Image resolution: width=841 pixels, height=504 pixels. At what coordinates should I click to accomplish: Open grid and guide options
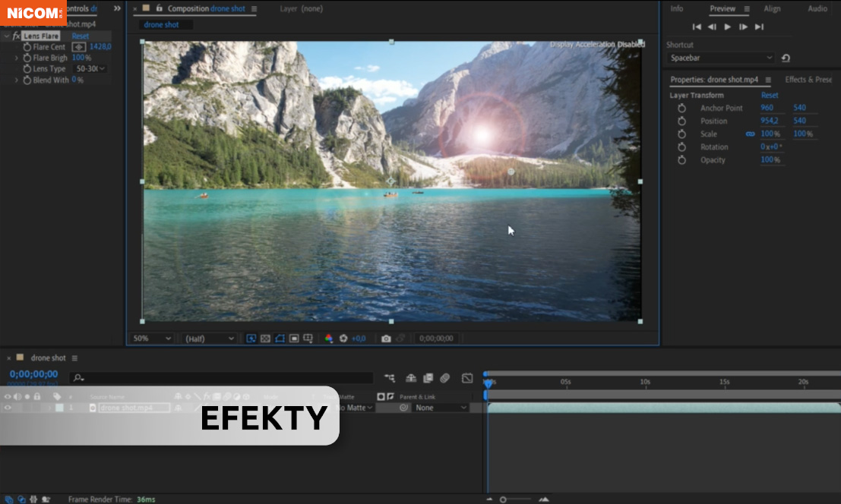pos(308,339)
